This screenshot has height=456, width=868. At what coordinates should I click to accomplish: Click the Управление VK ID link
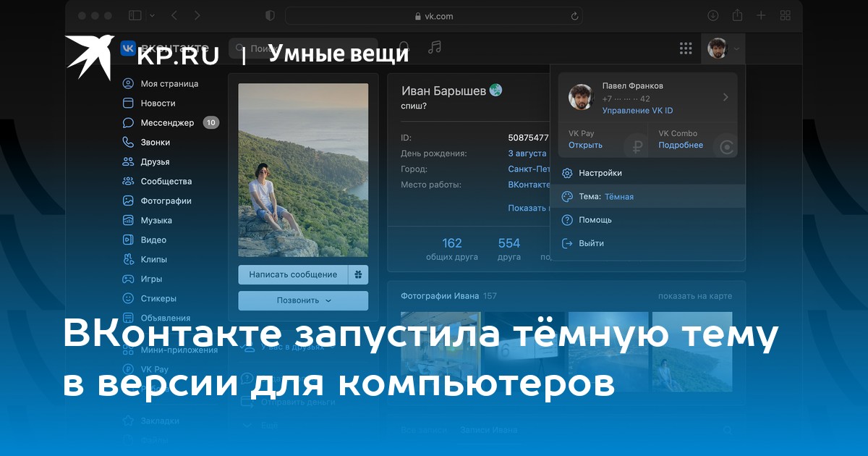point(637,111)
